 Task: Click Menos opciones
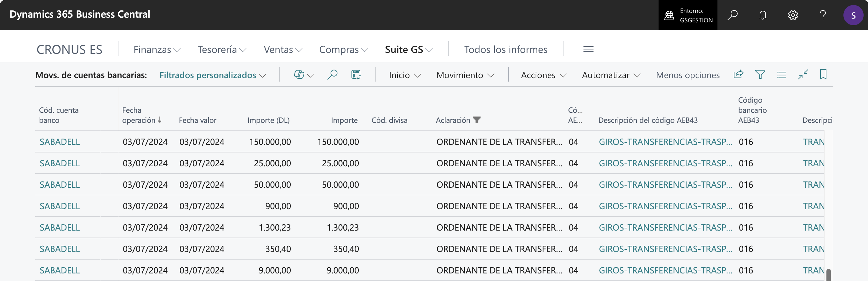pos(688,75)
